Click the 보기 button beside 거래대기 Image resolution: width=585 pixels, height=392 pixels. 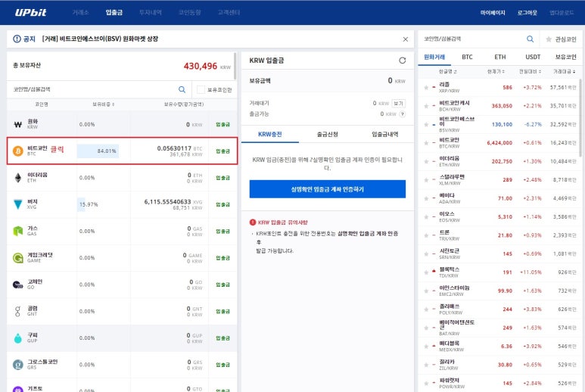399,104
